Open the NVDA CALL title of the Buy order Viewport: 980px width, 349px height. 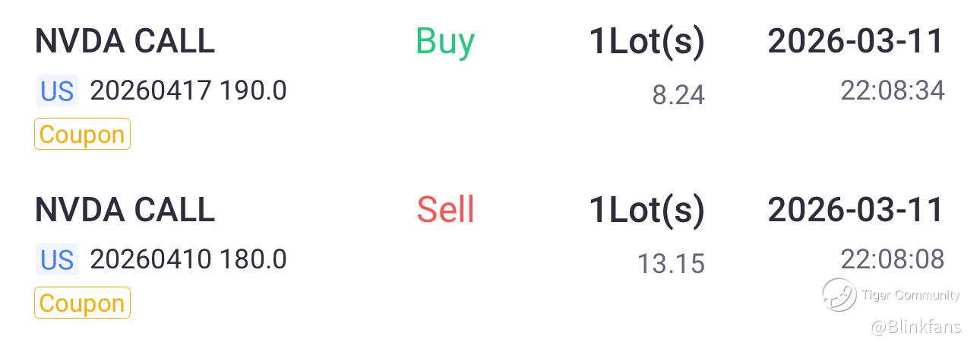coord(125,41)
